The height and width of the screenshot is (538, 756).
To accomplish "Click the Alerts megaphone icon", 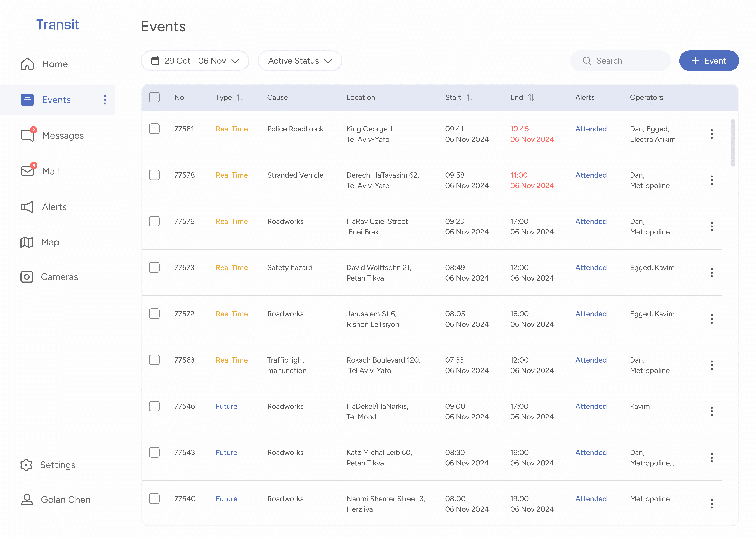I will (27, 207).
